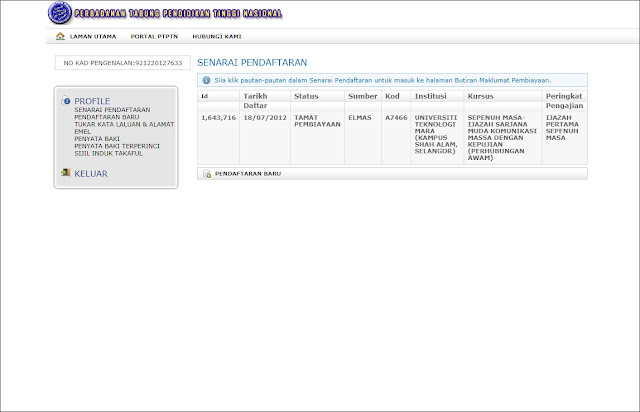Open PROFILE section heading

click(x=92, y=101)
